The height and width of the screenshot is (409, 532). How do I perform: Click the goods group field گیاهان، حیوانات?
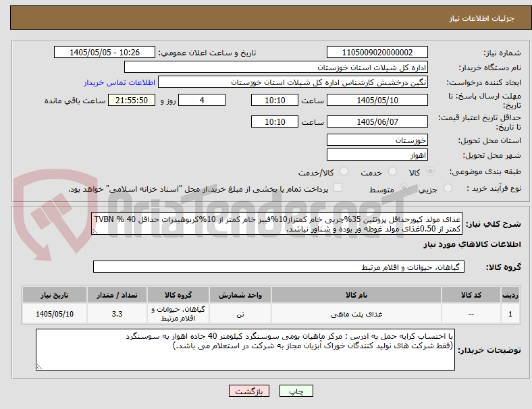[279, 267]
